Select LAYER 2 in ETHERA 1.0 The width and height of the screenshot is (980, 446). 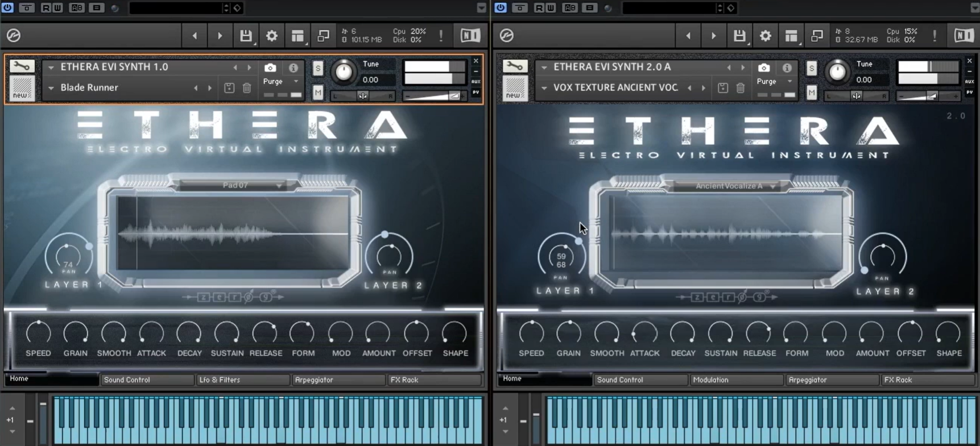coord(394,285)
